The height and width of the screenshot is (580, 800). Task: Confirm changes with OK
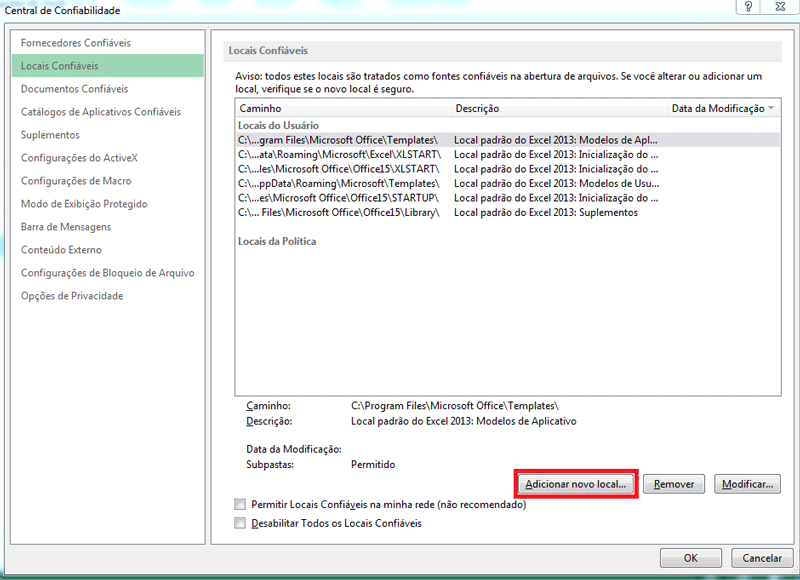pos(690,557)
